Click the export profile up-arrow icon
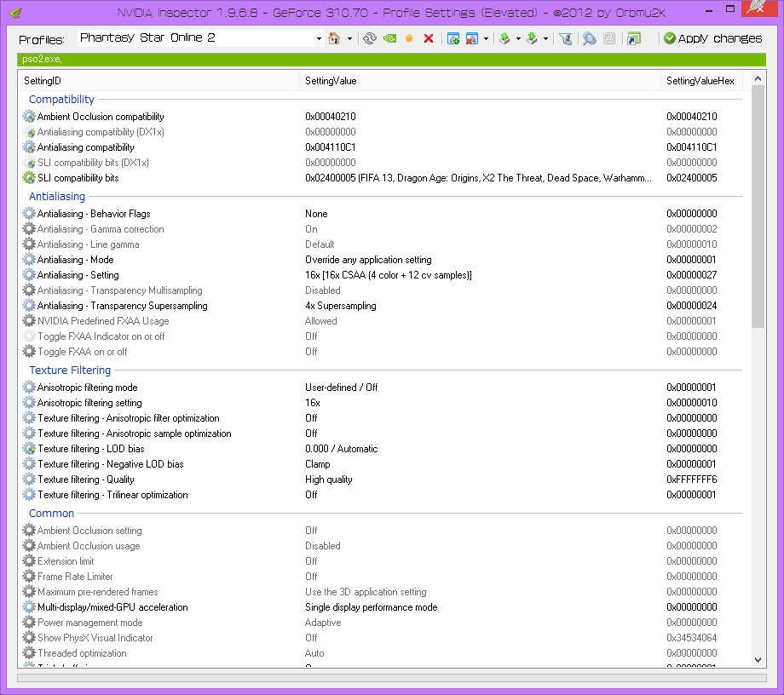The width and height of the screenshot is (784, 695). pos(504,38)
